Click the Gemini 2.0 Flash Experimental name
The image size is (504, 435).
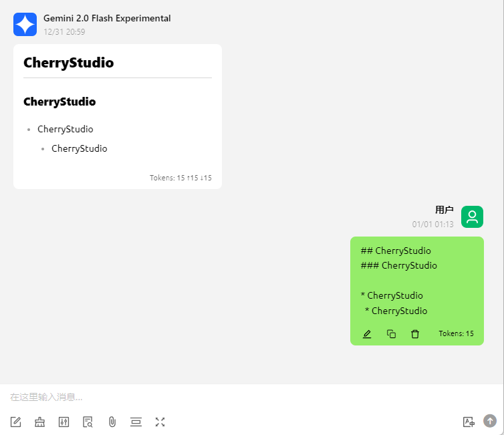107,19
